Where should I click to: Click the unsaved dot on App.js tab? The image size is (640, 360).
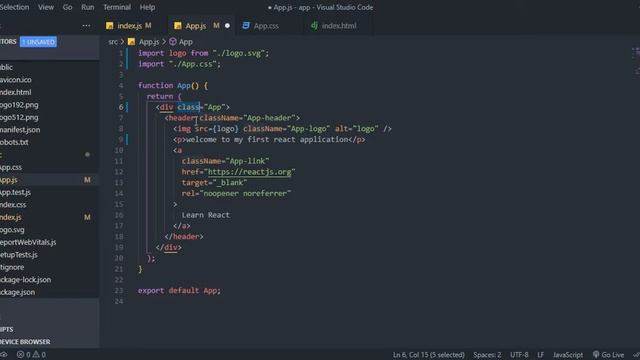[227, 26]
